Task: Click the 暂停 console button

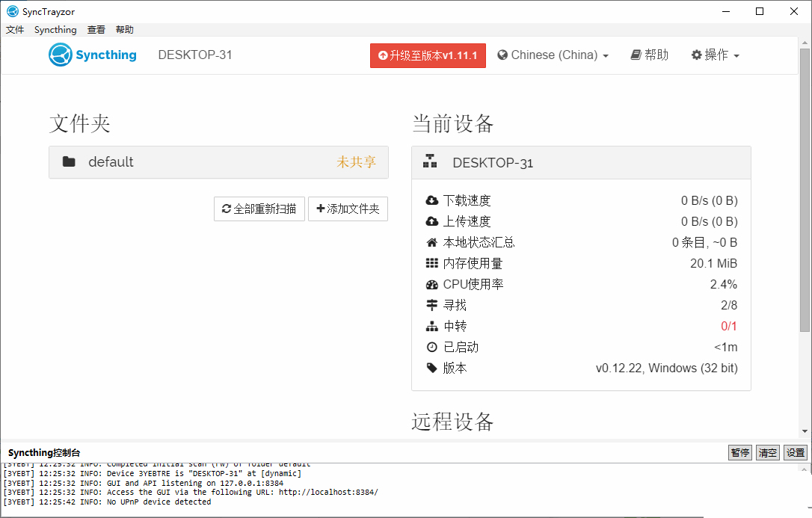Action: (740, 453)
